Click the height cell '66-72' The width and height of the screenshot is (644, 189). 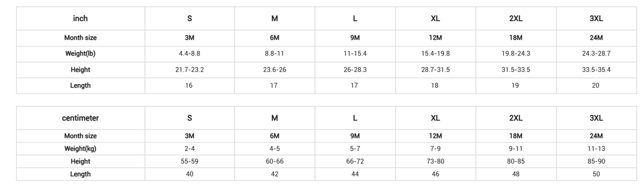355,161
